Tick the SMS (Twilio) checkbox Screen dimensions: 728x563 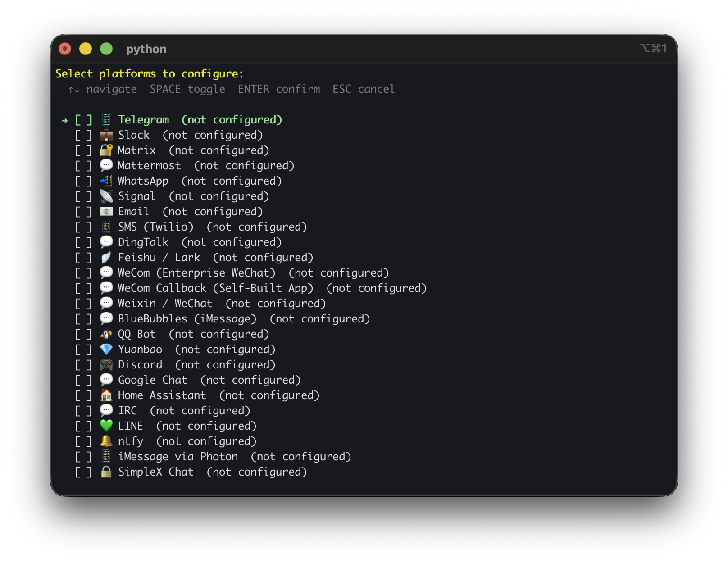(83, 227)
